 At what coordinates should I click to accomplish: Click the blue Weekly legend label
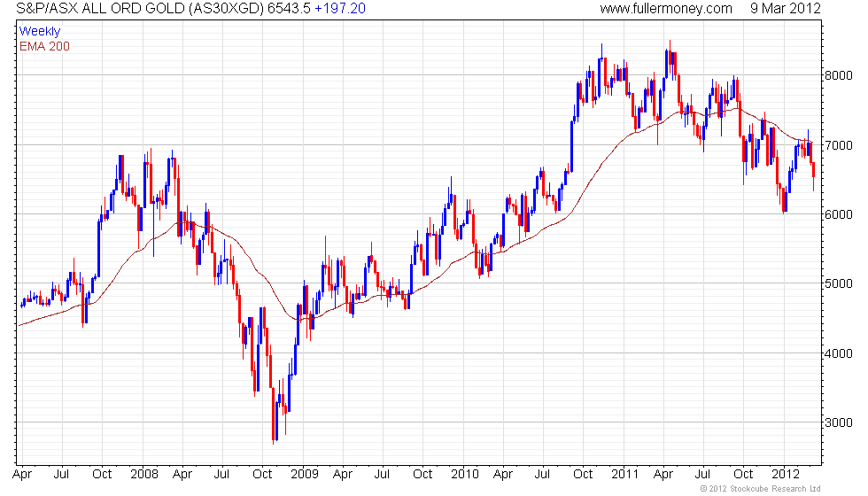click(39, 32)
